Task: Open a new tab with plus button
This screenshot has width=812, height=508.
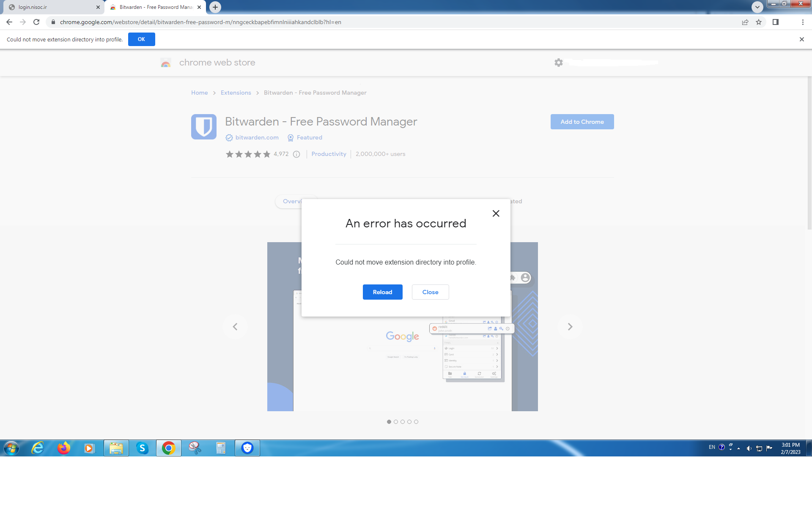Action: click(x=215, y=7)
